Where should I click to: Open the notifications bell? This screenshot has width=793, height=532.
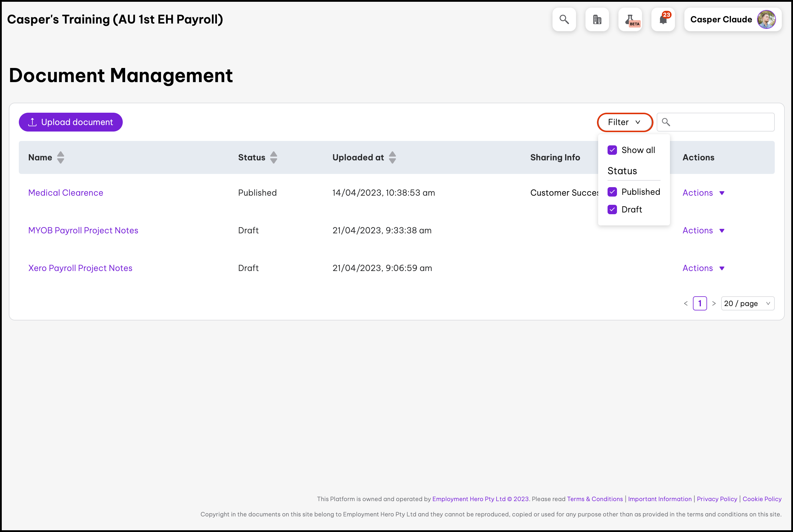663,19
